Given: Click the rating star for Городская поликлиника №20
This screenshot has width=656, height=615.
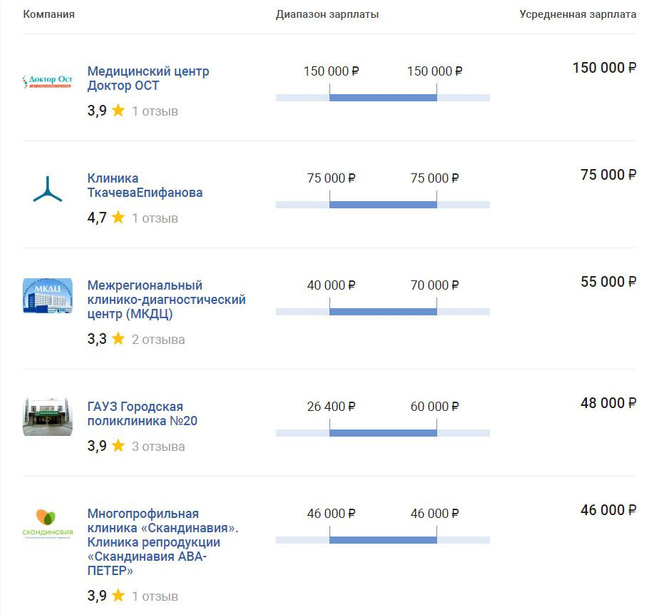Looking at the screenshot, I should pos(118,446).
